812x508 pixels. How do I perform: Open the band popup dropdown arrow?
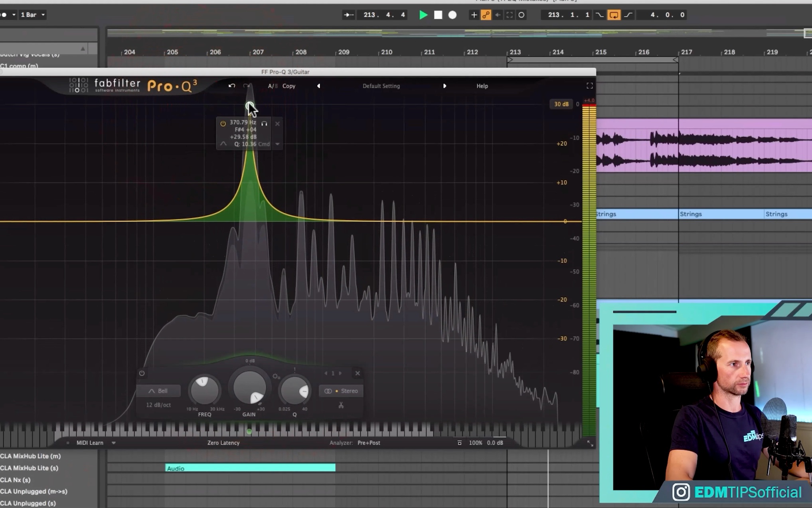(x=277, y=144)
